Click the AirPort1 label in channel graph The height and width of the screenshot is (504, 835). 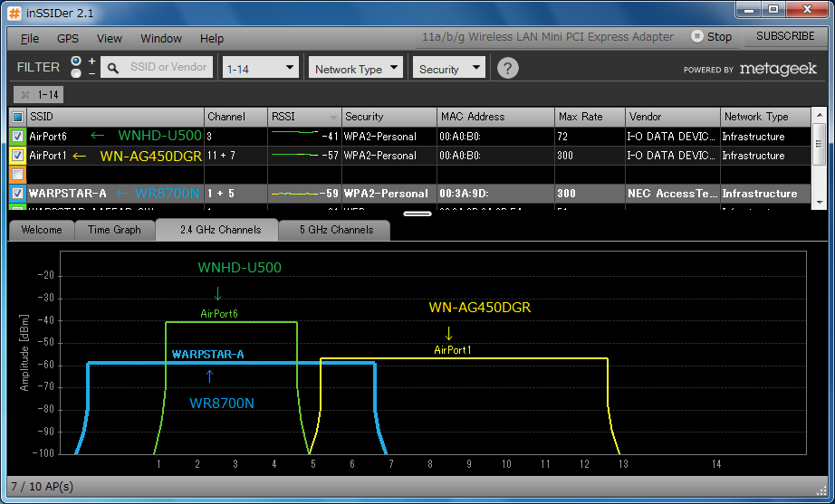[453, 350]
